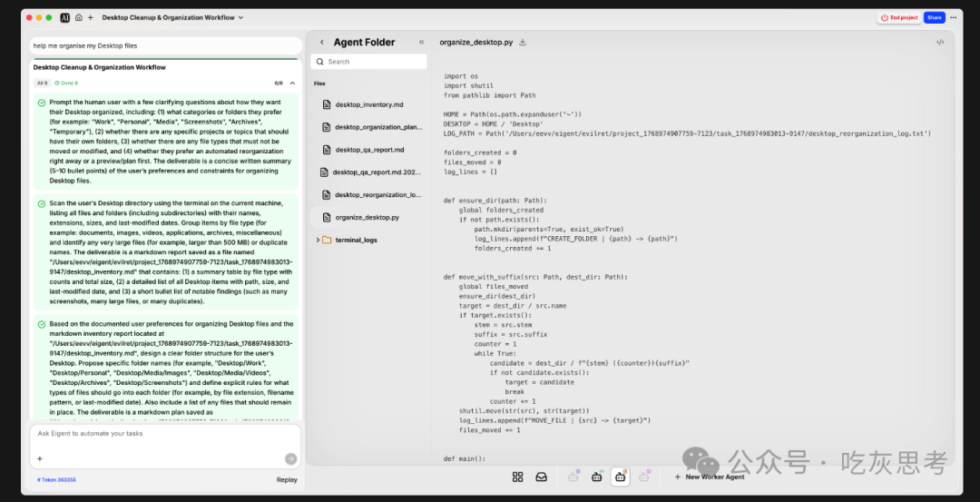Select the Done 6 task filter
Image resolution: width=980 pixels, height=502 pixels.
[66, 83]
